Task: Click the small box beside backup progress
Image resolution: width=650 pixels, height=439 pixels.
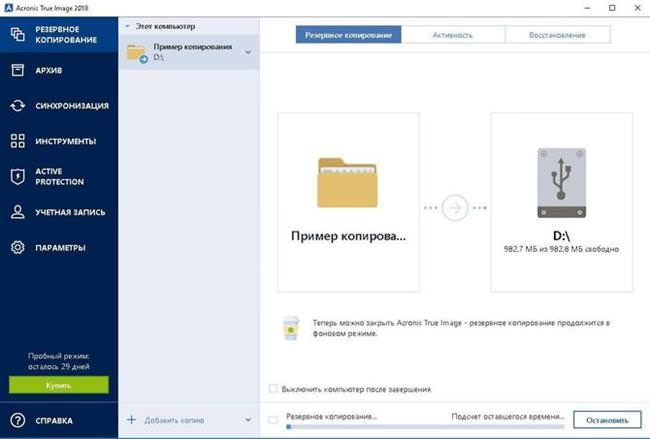Action: (x=273, y=420)
